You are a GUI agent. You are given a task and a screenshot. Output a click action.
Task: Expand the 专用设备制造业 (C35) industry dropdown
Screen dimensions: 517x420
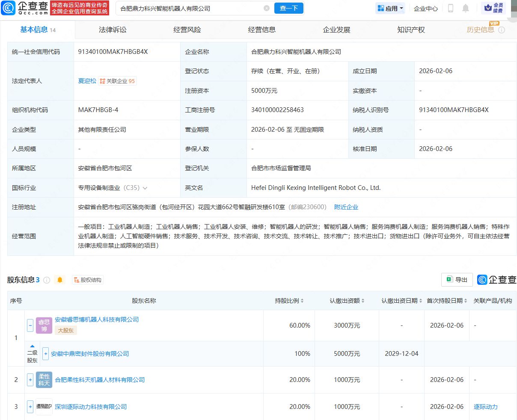tap(145, 187)
